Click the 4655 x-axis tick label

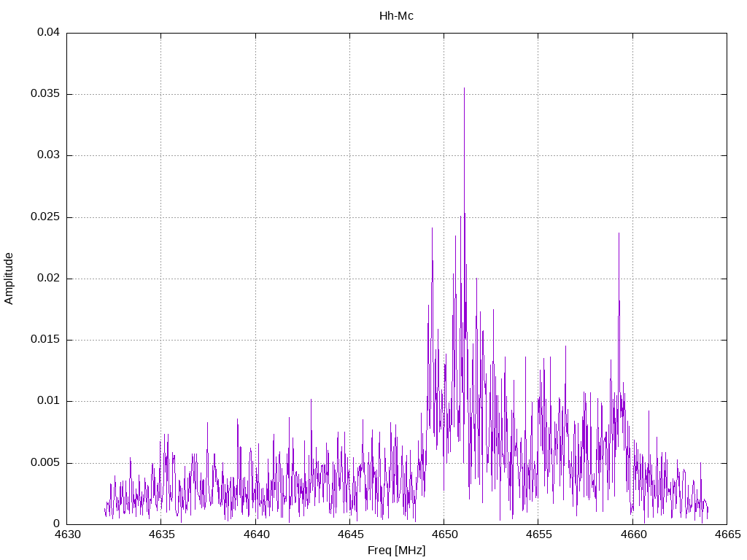(x=538, y=534)
